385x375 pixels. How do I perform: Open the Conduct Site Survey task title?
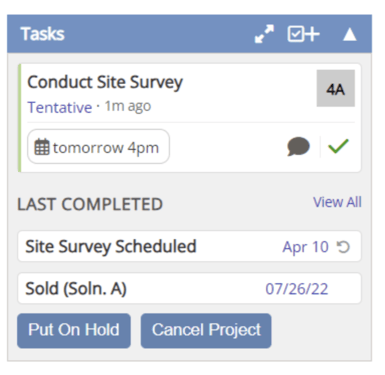(x=105, y=82)
